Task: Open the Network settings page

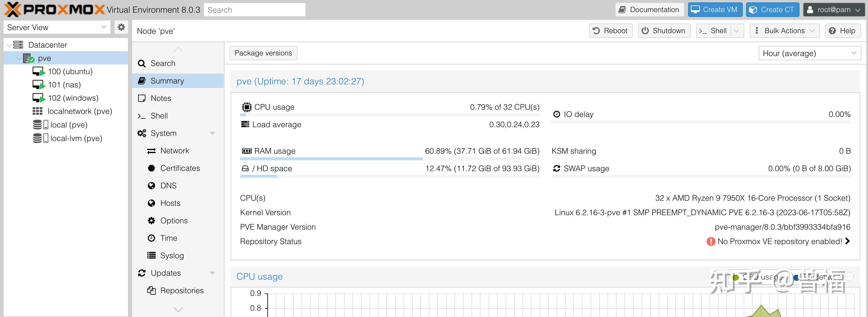Action: click(174, 151)
